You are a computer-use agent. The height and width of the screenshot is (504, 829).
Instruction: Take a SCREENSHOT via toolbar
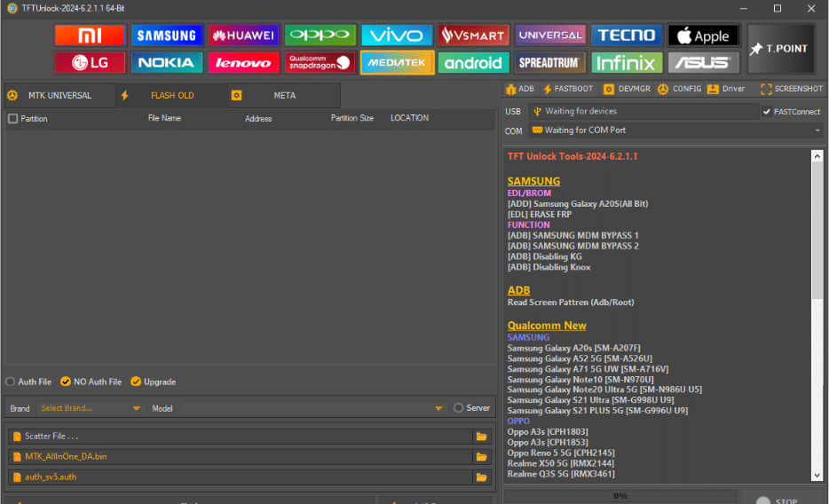pos(792,89)
